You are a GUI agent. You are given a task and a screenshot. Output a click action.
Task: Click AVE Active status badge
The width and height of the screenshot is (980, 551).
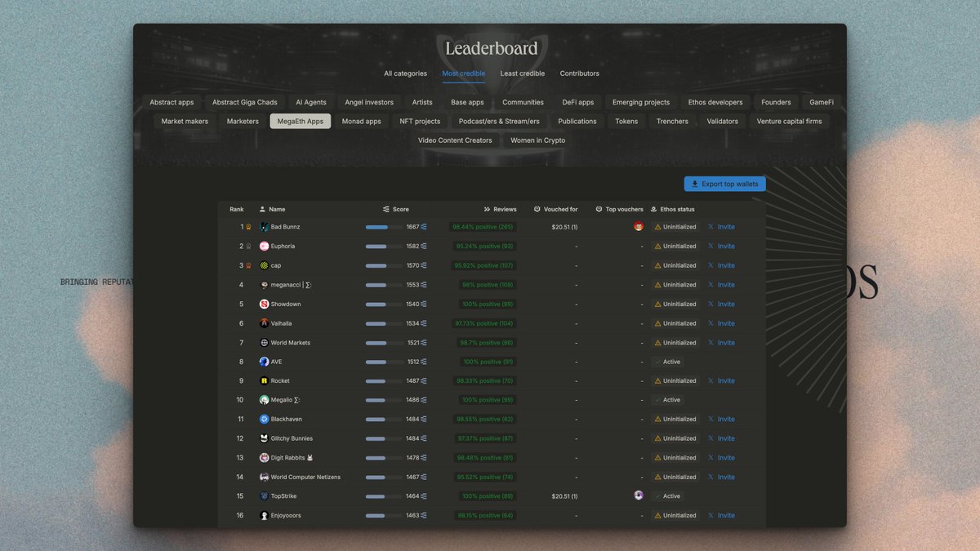click(x=667, y=362)
